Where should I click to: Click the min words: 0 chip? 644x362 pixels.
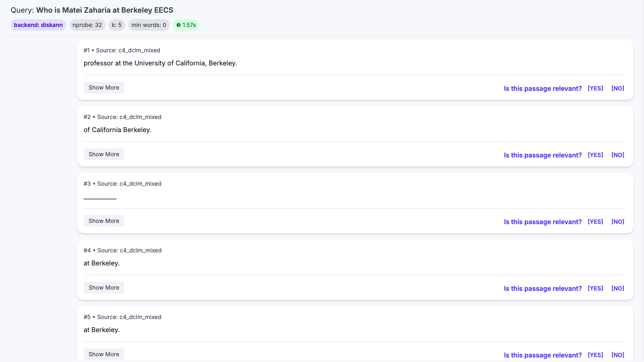pos(149,25)
